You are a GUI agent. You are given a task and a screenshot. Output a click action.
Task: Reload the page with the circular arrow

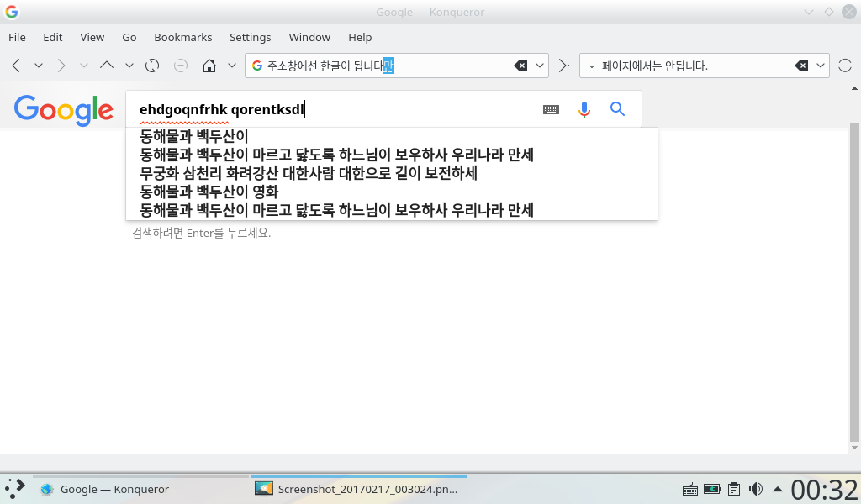pyautogui.click(x=152, y=66)
